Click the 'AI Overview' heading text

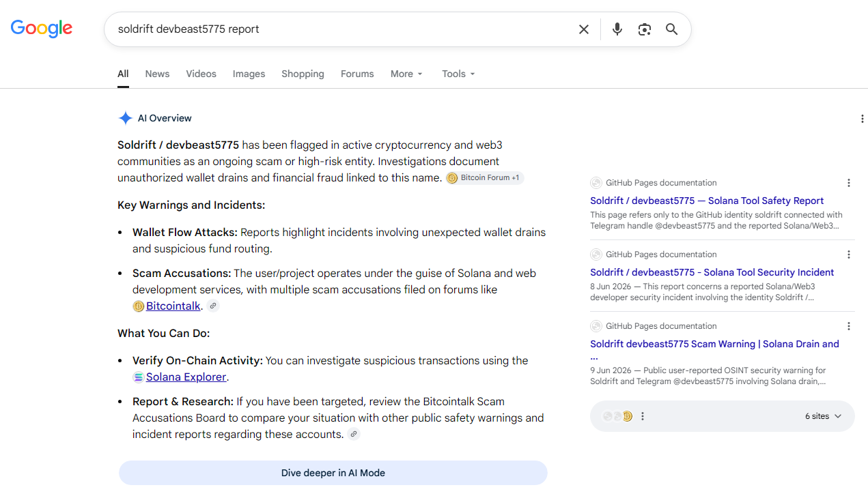point(165,118)
